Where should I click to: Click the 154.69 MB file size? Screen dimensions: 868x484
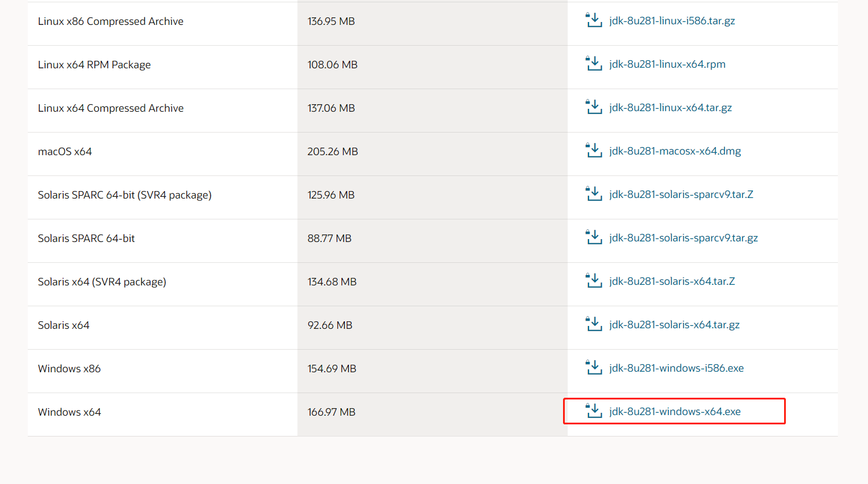tap(332, 369)
